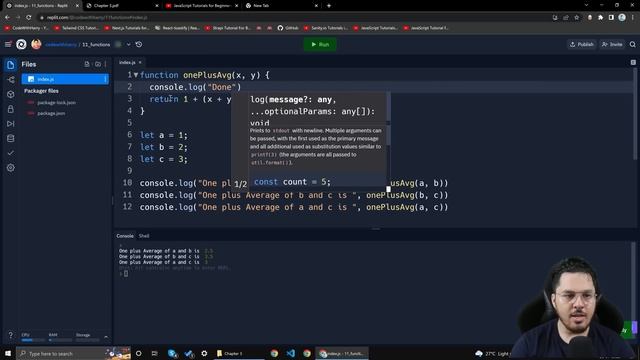Bookmark this page with star icon
Screen dimensions: 640x360
click(577, 18)
